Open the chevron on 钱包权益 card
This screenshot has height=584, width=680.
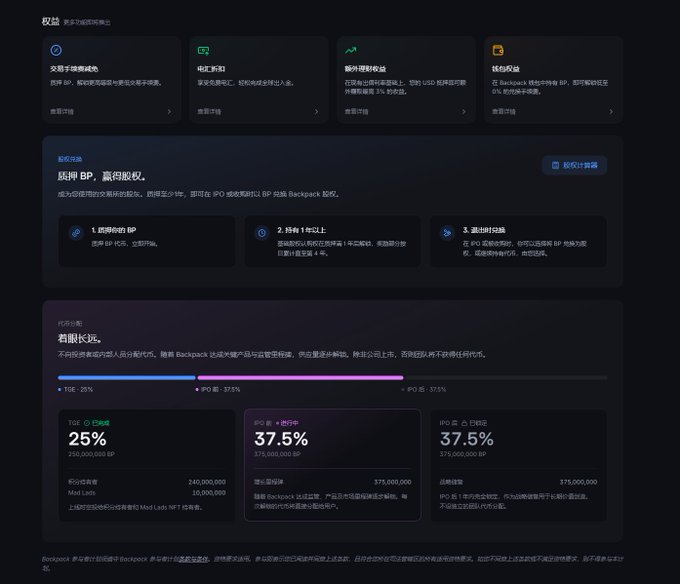611,111
